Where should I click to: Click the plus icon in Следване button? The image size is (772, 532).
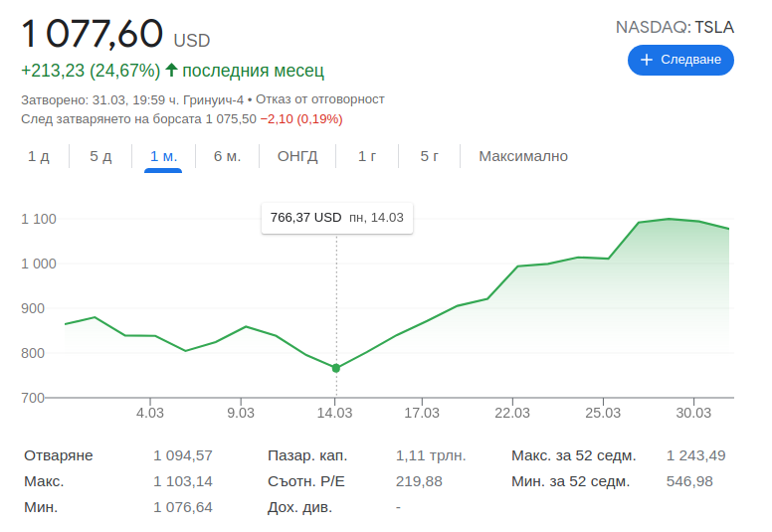(x=647, y=60)
